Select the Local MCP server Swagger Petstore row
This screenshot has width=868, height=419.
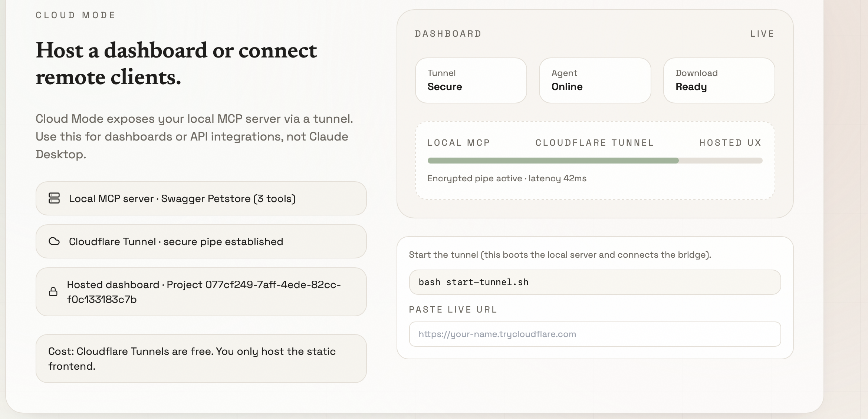(201, 198)
